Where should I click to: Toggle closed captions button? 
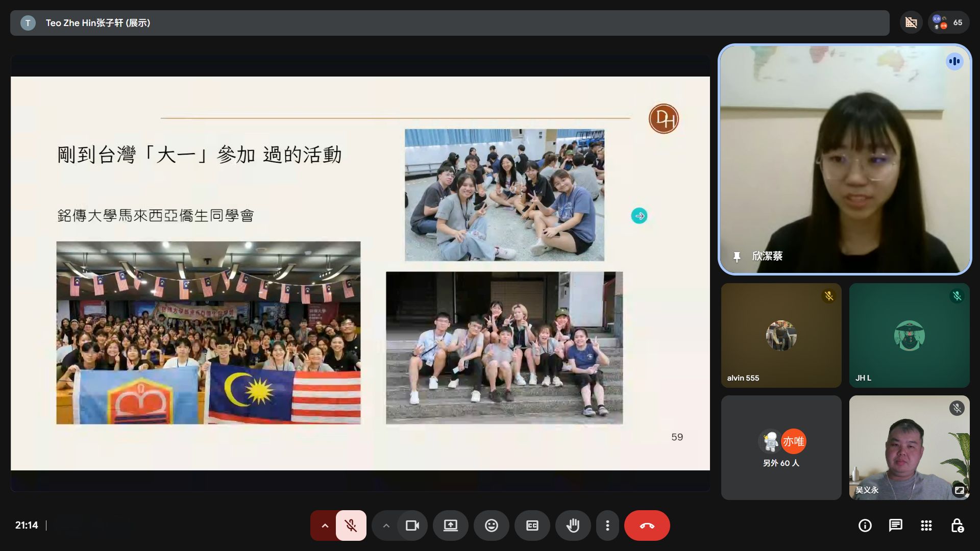[532, 525]
